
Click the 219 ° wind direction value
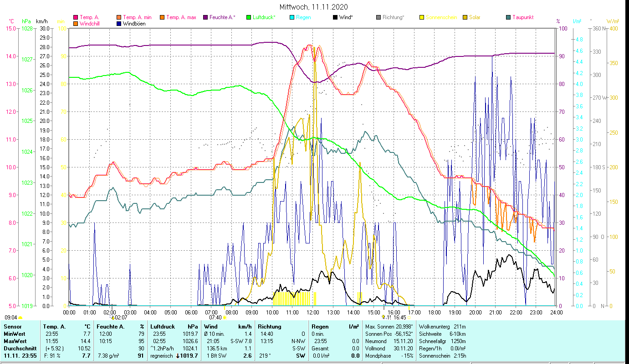click(x=265, y=356)
